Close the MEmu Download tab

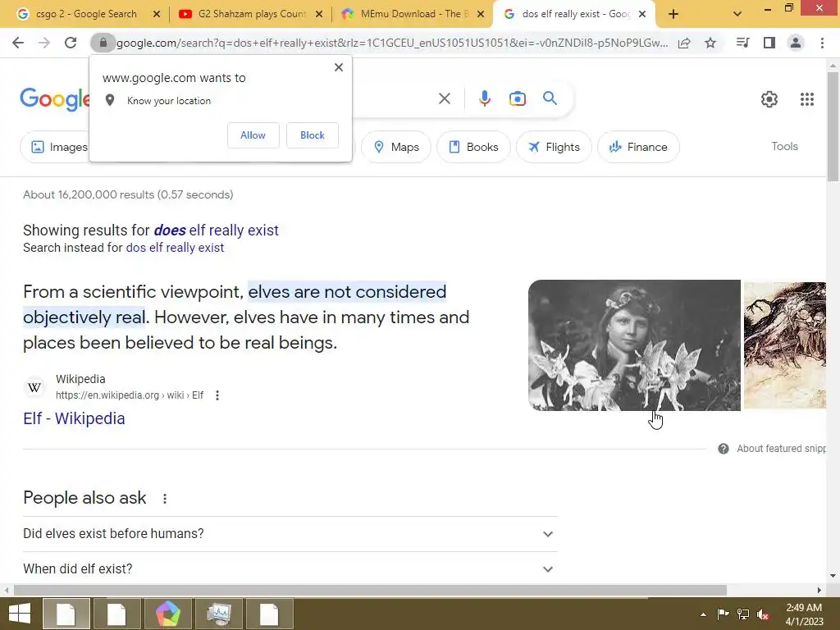(x=481, y=14)
